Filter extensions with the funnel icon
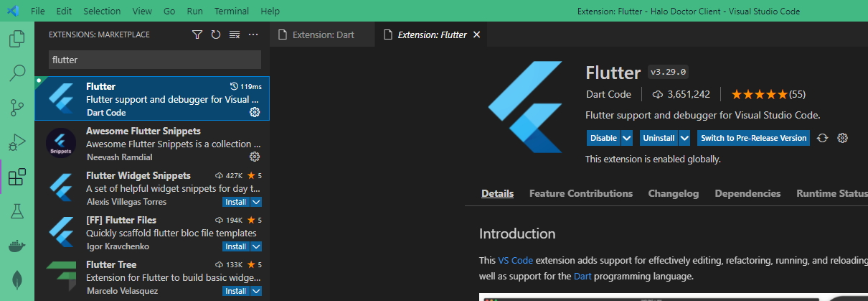The image size is (868, 301). (197, 34)
